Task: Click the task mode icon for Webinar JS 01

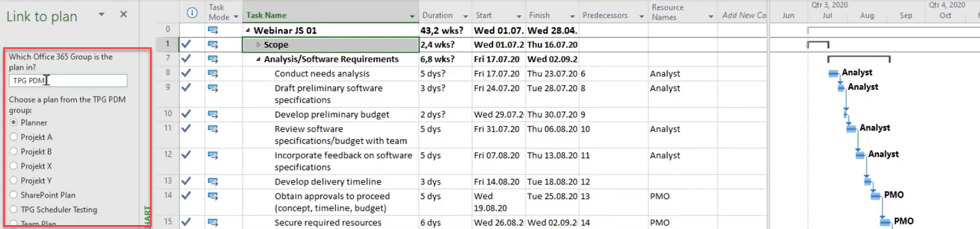Action: coord(213,30)
